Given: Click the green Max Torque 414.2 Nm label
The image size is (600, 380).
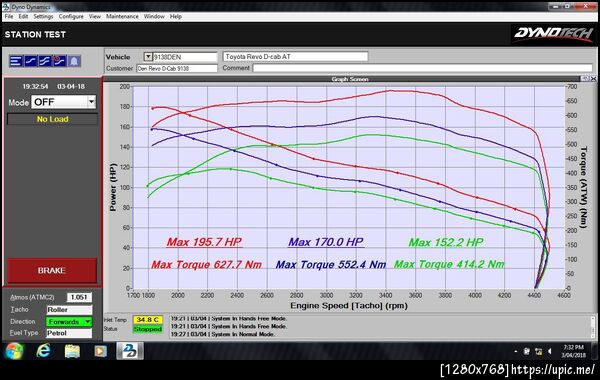Looking at the screenshot, I should click(x=449, y=264).
